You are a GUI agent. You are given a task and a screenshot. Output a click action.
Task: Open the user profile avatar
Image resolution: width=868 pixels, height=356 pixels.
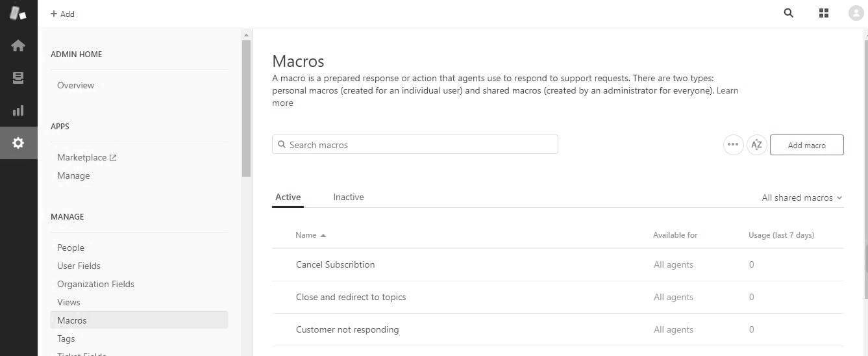[x=856, y=13]
